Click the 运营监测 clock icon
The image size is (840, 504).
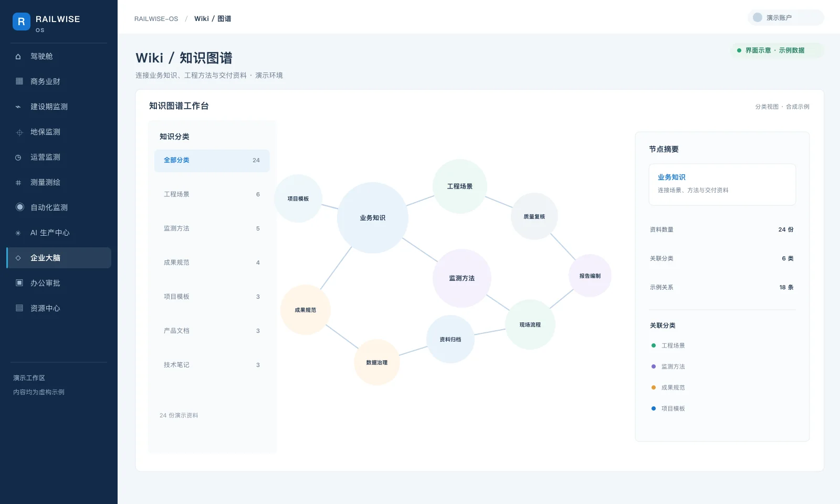tap(18, 157)
